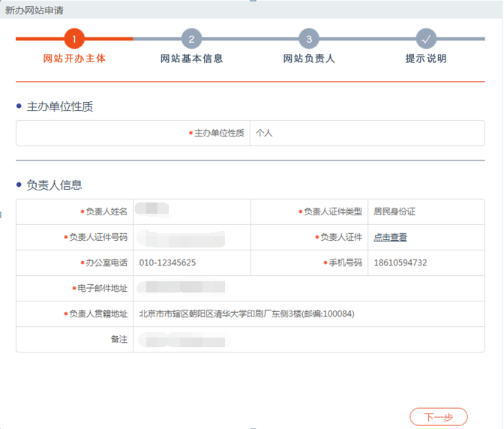Open the 网站负责人 step label
Screen dimensions: 504x429
tap(309, 58)
